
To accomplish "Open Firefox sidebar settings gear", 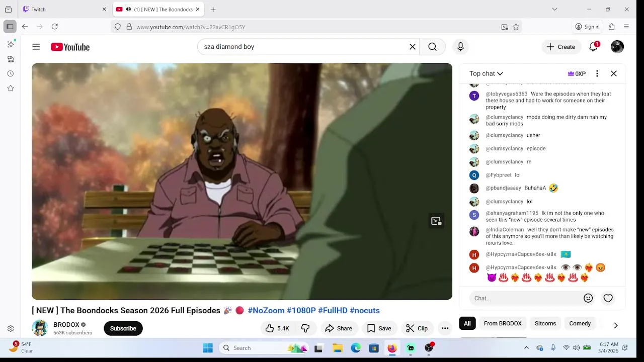I will pos(11,329).
